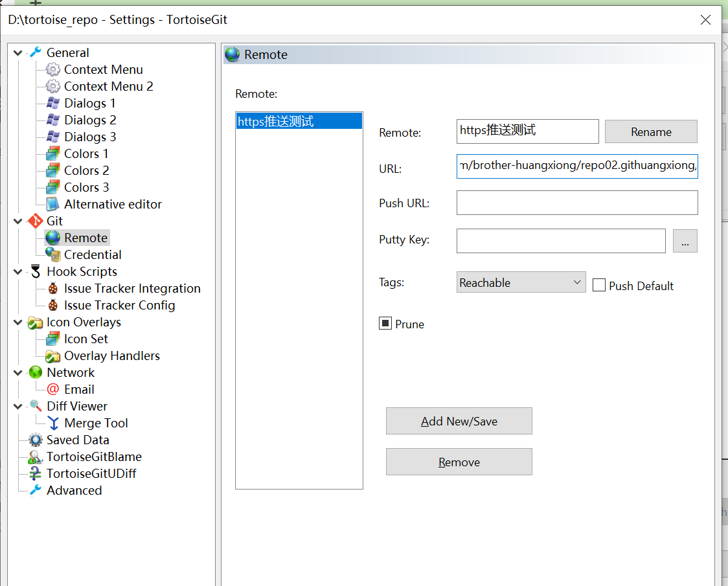Image resolution: width=728 pixels, height=586 pixels.
Task: Click the Dialogs 3 window icon
Action: 53,137
